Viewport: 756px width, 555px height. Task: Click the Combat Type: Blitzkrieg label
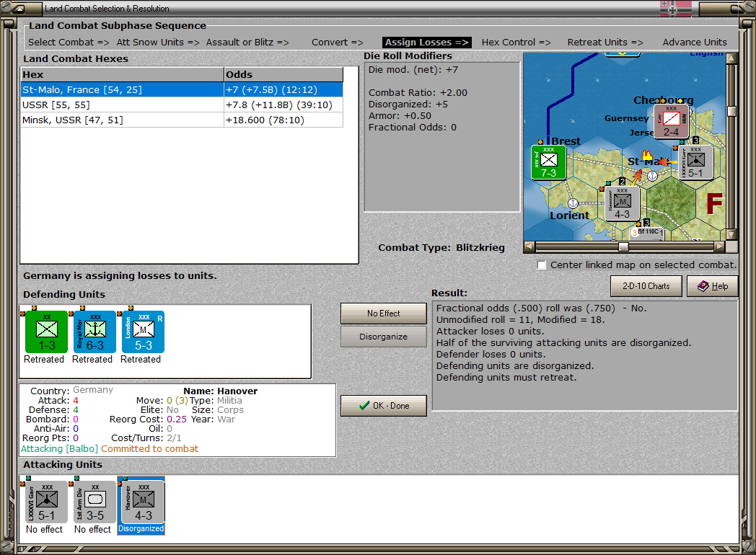coord(441,248)
